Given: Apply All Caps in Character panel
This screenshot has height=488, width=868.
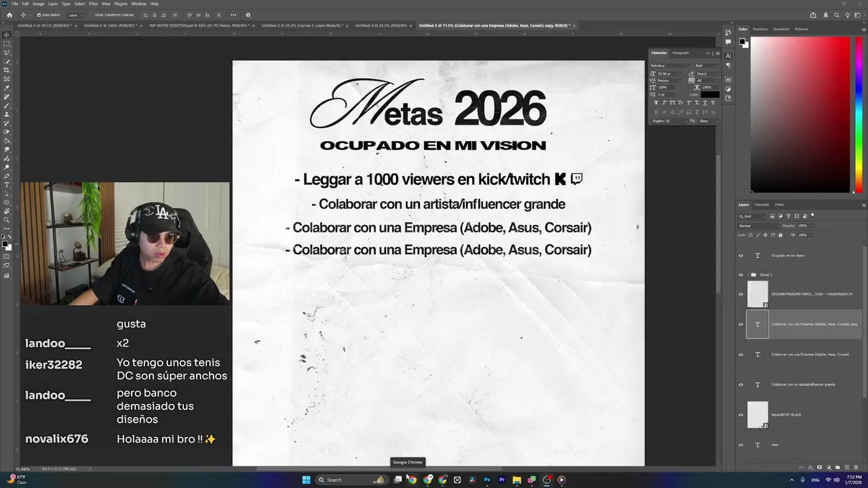Looking at the screenshot, I should point(672,102).
